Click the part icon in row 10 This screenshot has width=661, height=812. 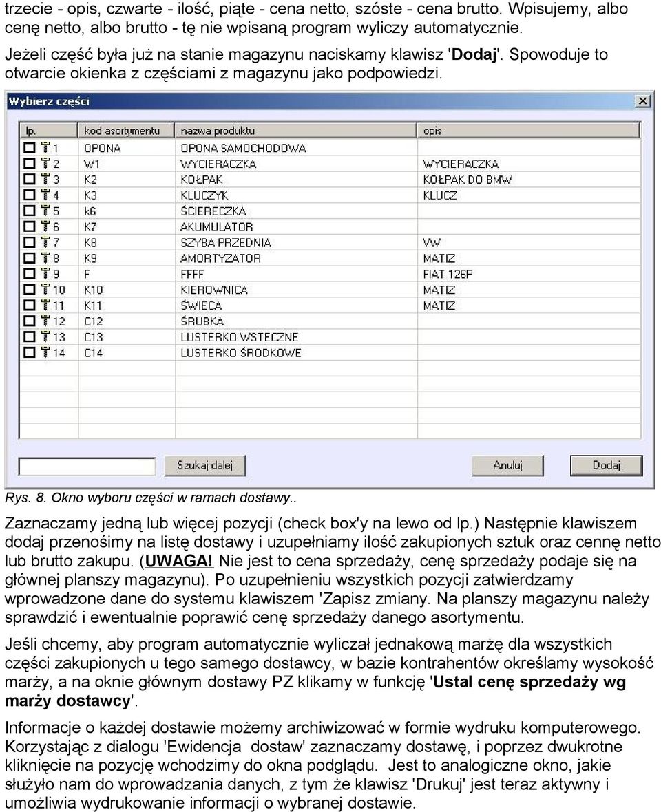click(x=45, y=290)
